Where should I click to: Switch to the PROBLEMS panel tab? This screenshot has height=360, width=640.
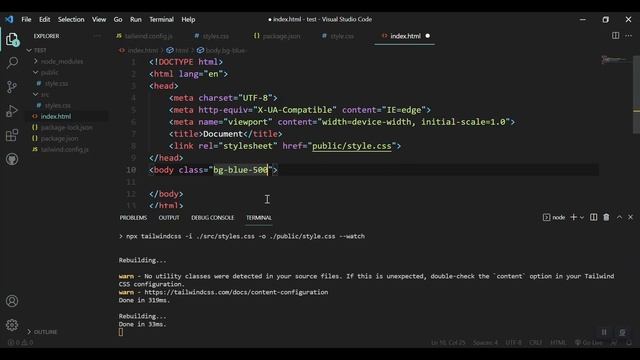pos(133,218)
